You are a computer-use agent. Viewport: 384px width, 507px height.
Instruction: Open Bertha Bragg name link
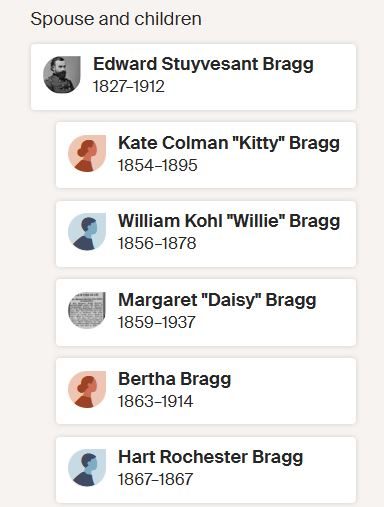pos(175,379)
